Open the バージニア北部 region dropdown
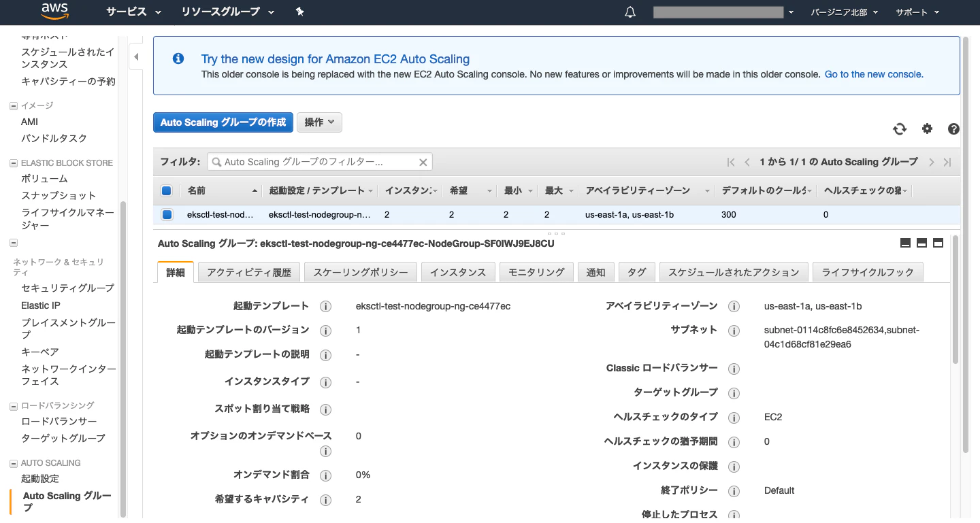 [x=844, y=12]
